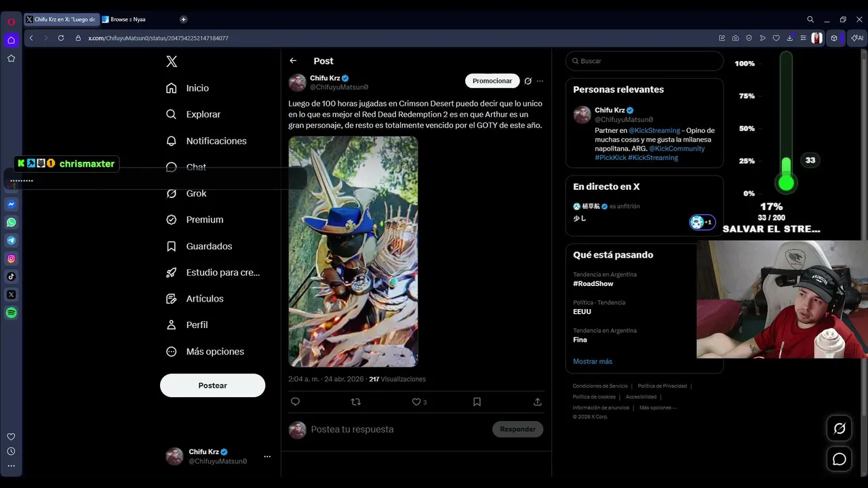View site security lock info
The width and height of the screenshot is (868, 488).
78,38
